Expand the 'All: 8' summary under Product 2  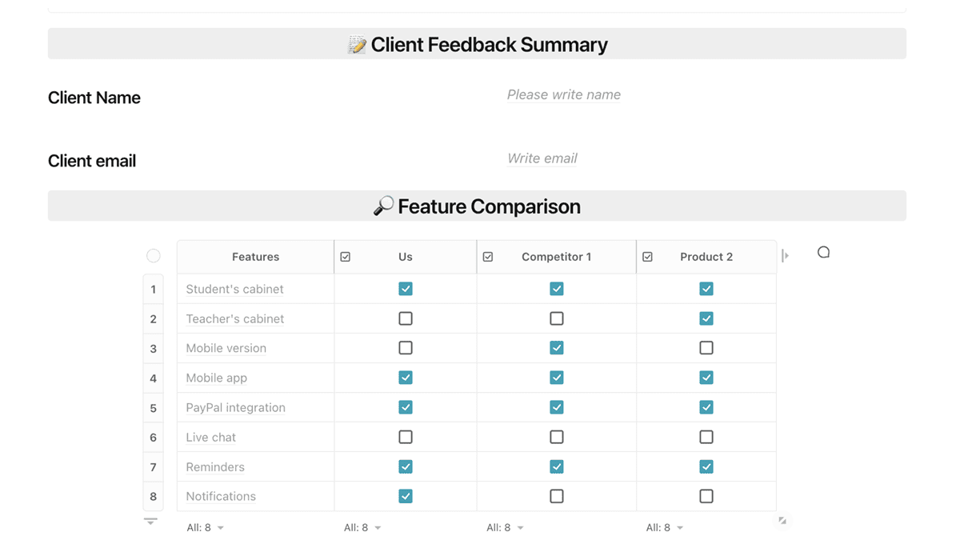click(x=665, y=528)
